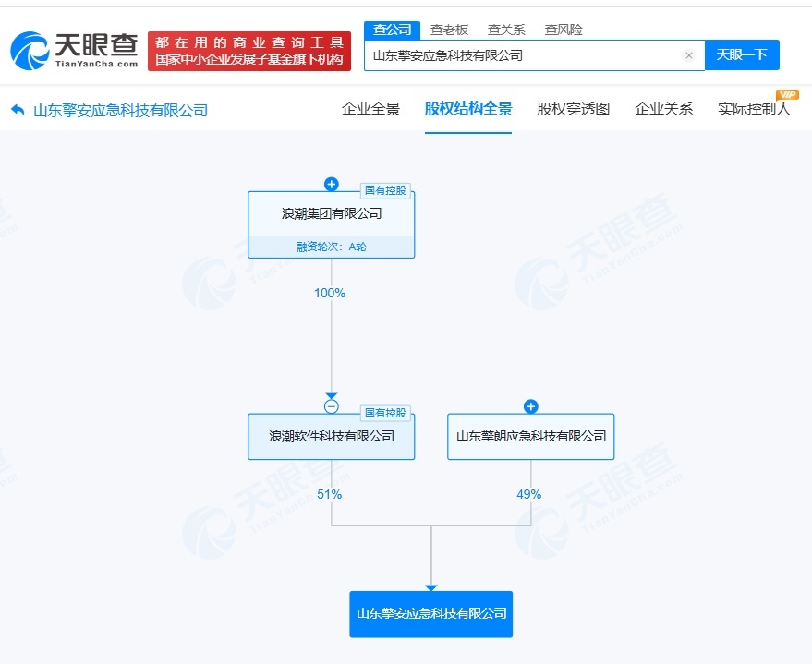
Task: Click the back arrow beside company name
Action: pyautogui.click(x=17, y=109)
